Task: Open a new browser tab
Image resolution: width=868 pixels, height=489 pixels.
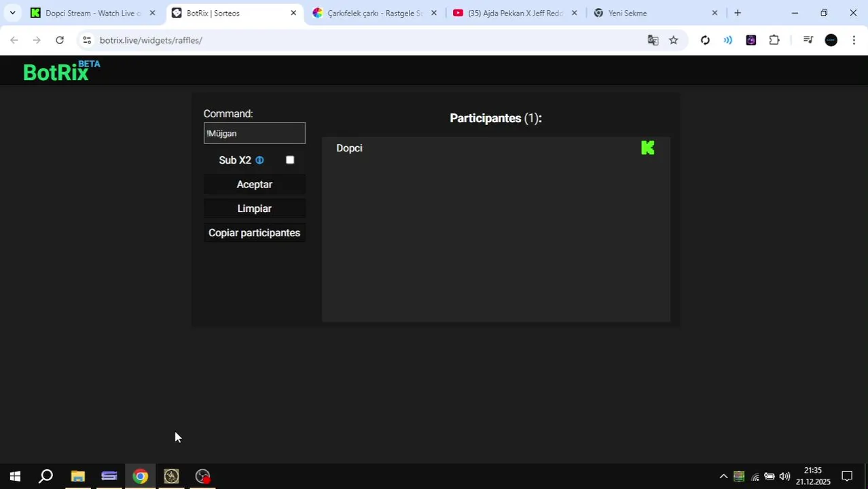Action: point(738,13)
